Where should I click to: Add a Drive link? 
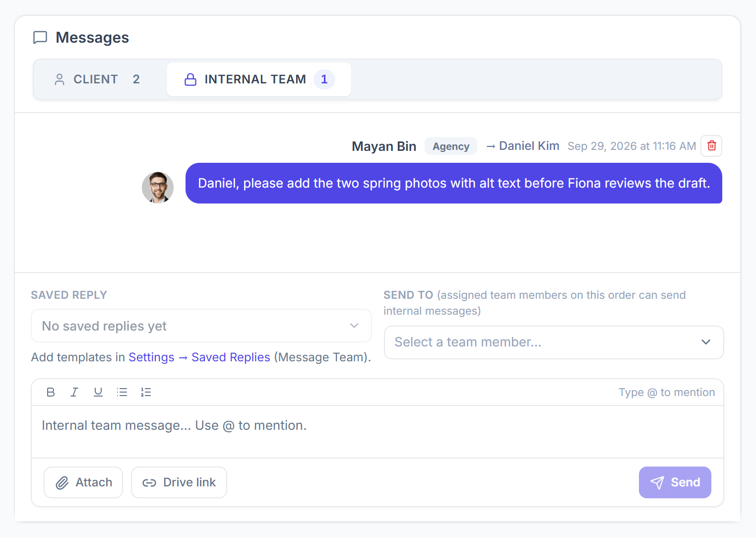pos(179,482)
